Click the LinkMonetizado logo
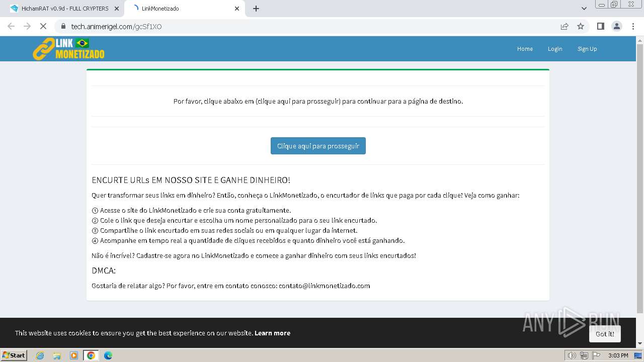Screen dimensions: 644x362 pyautogui.click(x=69, y=49)
